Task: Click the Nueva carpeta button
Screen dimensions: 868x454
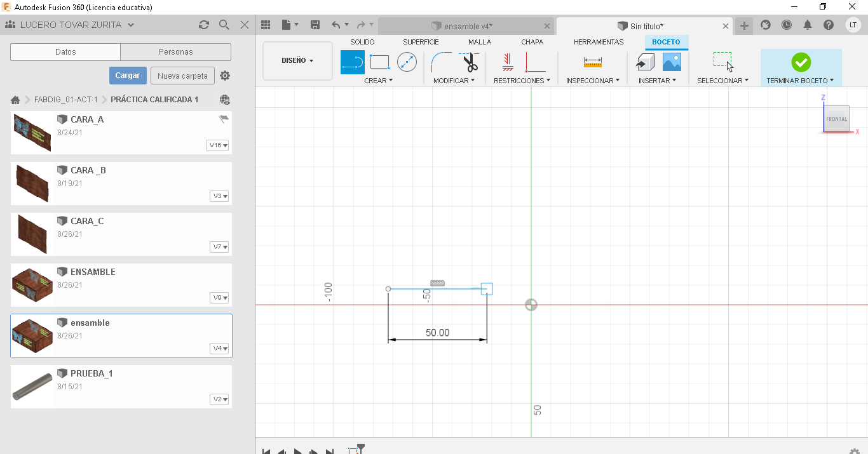Action: pyautogui.click(x=182, y=76)
